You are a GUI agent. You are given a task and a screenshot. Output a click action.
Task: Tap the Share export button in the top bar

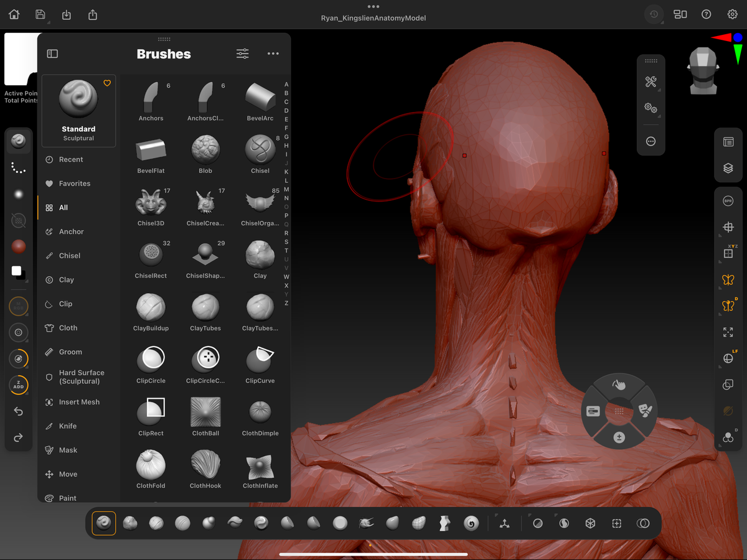click(x=92, y=14)
